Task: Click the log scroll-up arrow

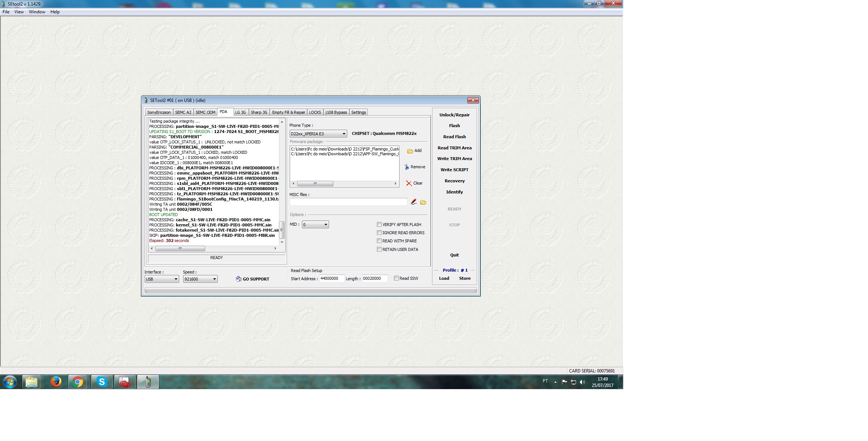Action: pyautogui.click(x=282, y=122)
